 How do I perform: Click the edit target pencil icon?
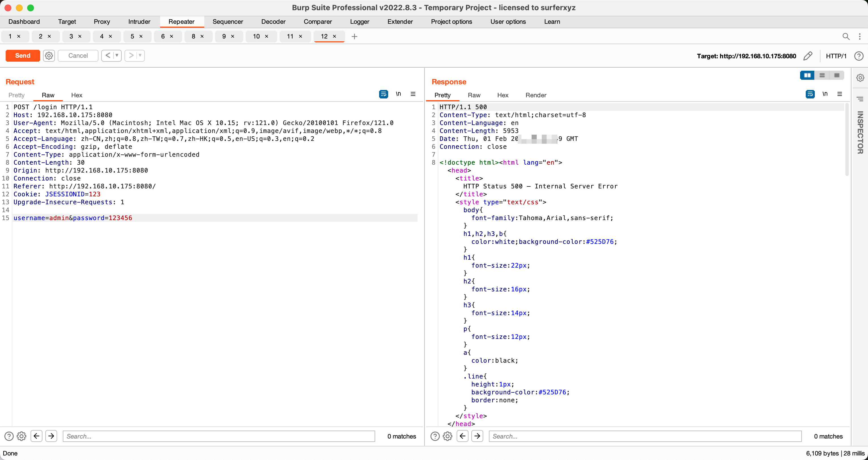point(808,56)
